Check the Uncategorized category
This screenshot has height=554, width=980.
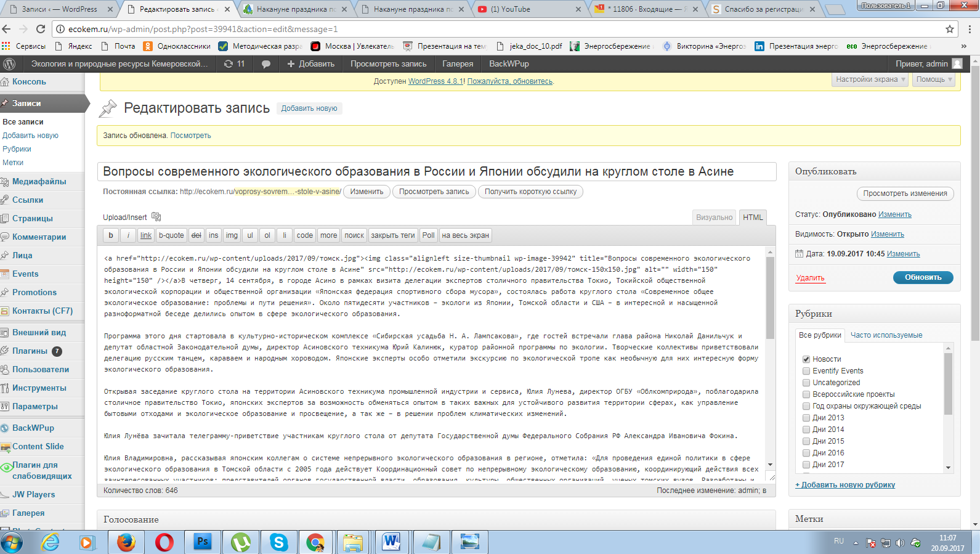806,383
